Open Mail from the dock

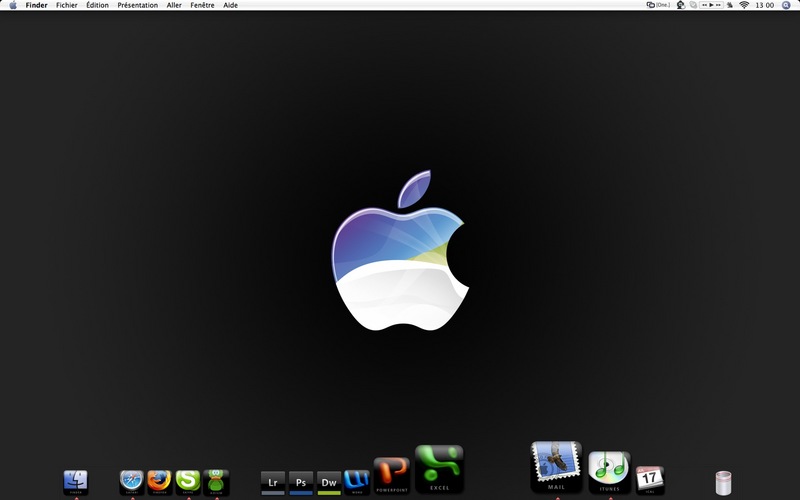(x=556, y=467)
